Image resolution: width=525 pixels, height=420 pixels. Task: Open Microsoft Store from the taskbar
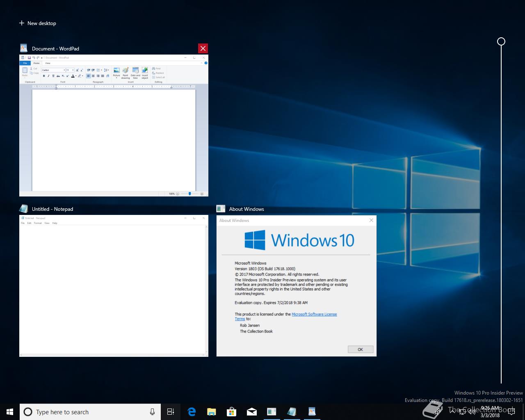click(231, 412)
